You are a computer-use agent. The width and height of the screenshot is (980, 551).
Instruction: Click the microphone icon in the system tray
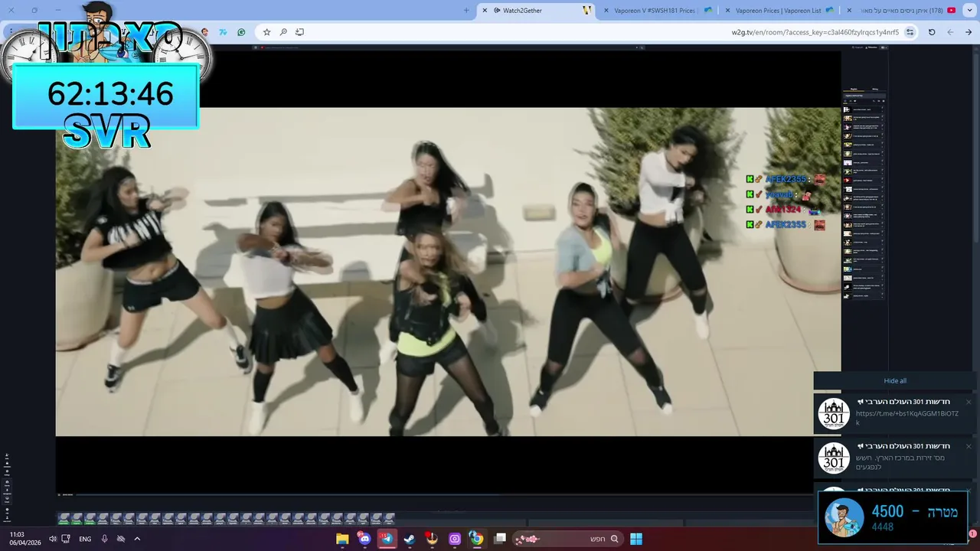click(105, 539)
